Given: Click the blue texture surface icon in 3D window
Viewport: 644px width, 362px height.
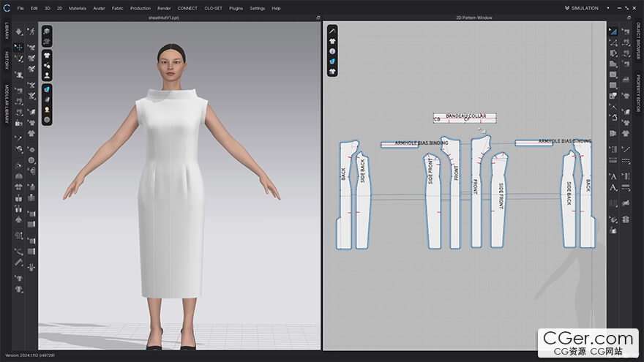Looking at the screenshot, I should [x=47, y=88].
